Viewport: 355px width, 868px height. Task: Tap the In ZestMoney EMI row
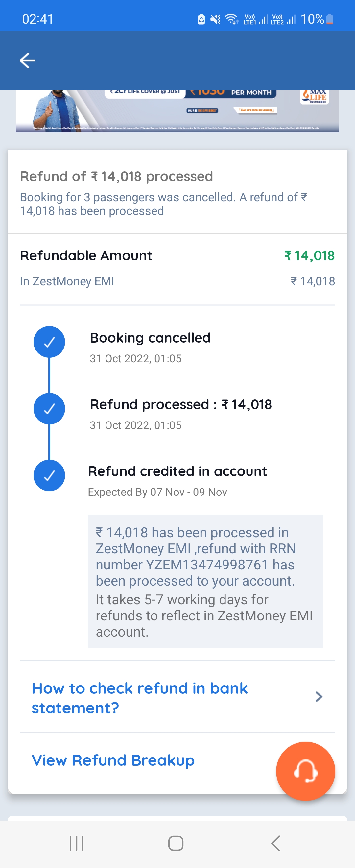(177, 281)
